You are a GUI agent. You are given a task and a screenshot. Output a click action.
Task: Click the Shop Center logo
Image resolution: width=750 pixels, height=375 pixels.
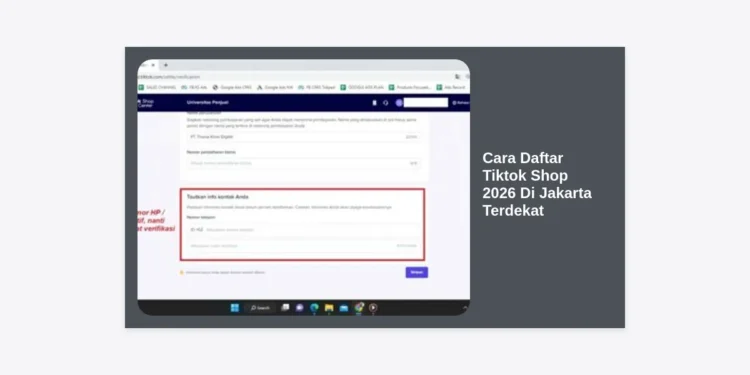pos(145,103)
